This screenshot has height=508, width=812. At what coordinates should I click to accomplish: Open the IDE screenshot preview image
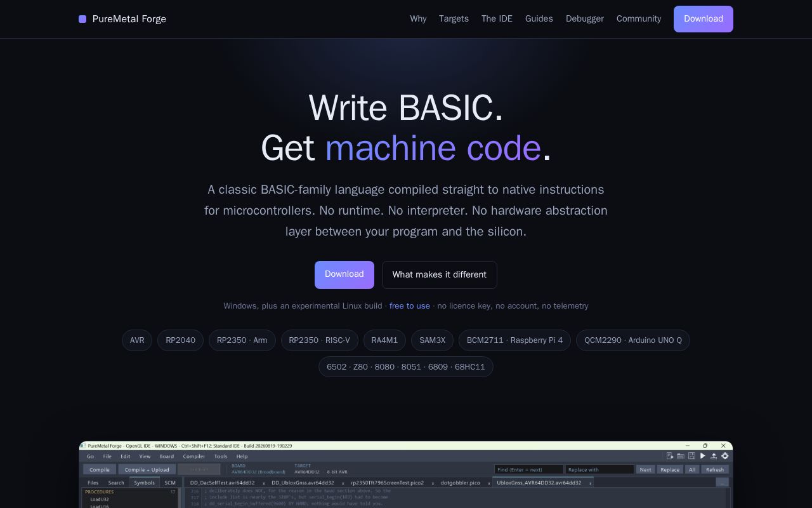pyautogui.click(x=406, y=474)
